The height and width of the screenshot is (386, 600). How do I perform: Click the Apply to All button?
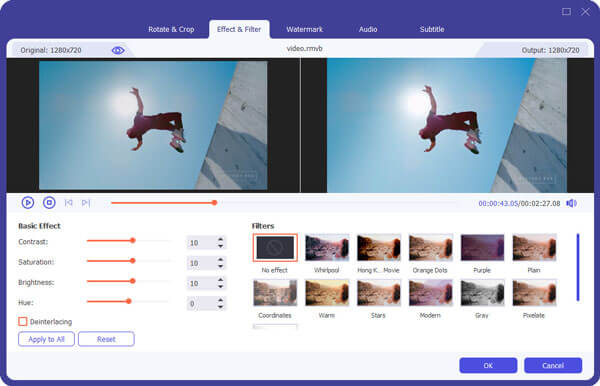click(46, 339)
